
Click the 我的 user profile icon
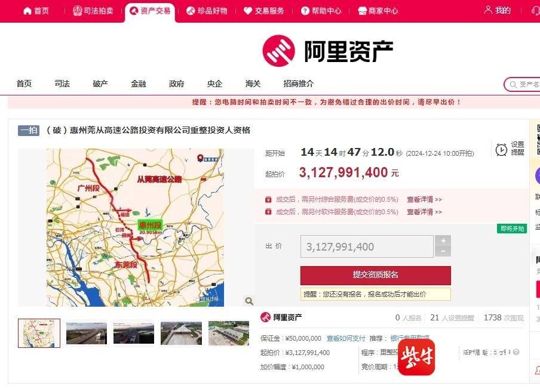click(x=489, y=10)
